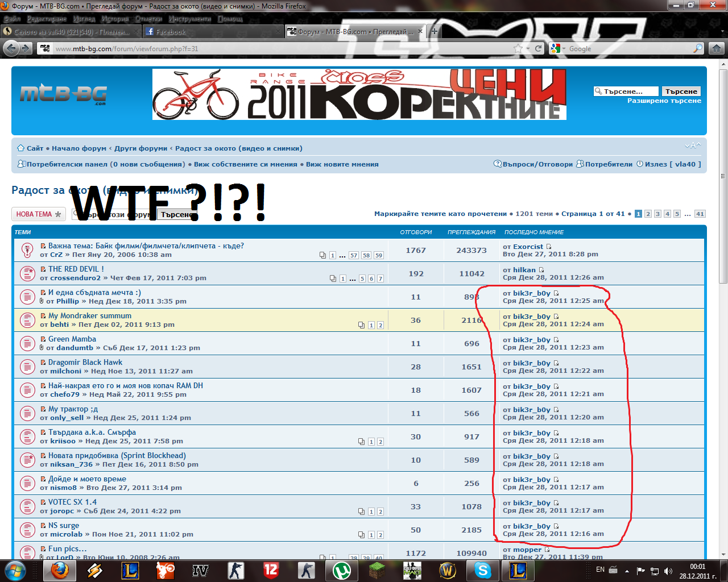Viewport: 728px width, 582px height.
Task: Mute via the system tray volume icon
Action: point(668,571)
